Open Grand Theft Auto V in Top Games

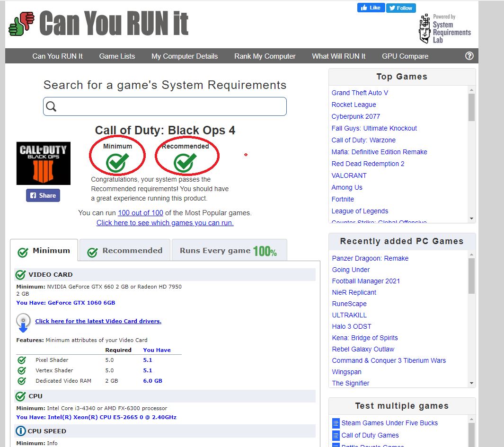(x=360, y=93)
